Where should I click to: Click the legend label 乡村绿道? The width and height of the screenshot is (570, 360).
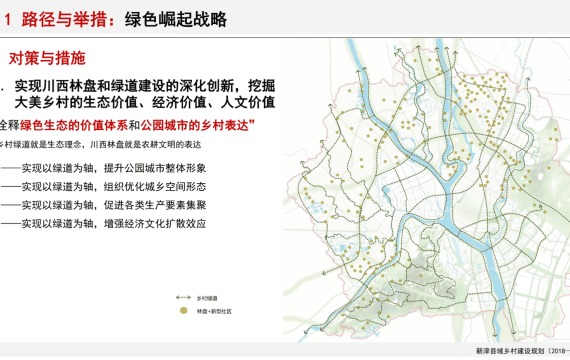pos(207,299)
